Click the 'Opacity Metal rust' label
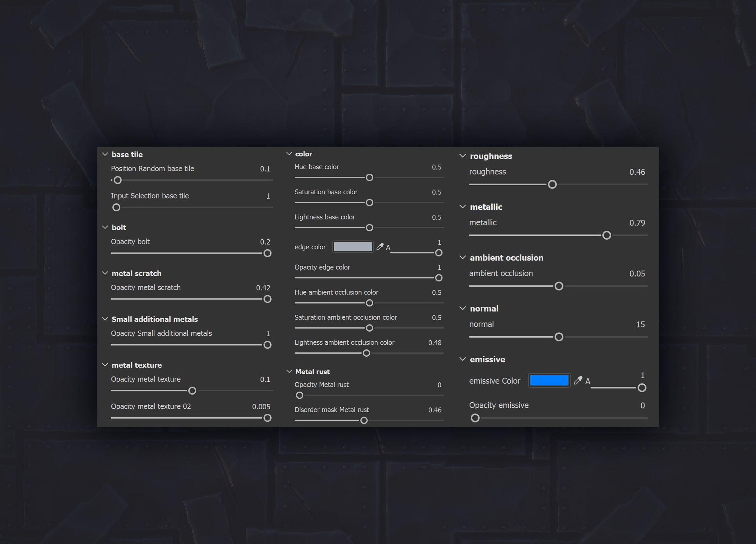 coord(322,384)
